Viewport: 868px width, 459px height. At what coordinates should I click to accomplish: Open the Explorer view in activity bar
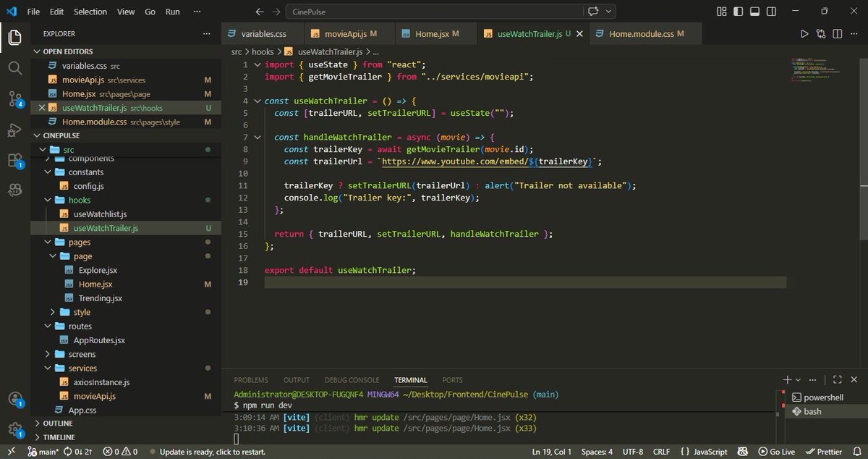coord(15,37)
